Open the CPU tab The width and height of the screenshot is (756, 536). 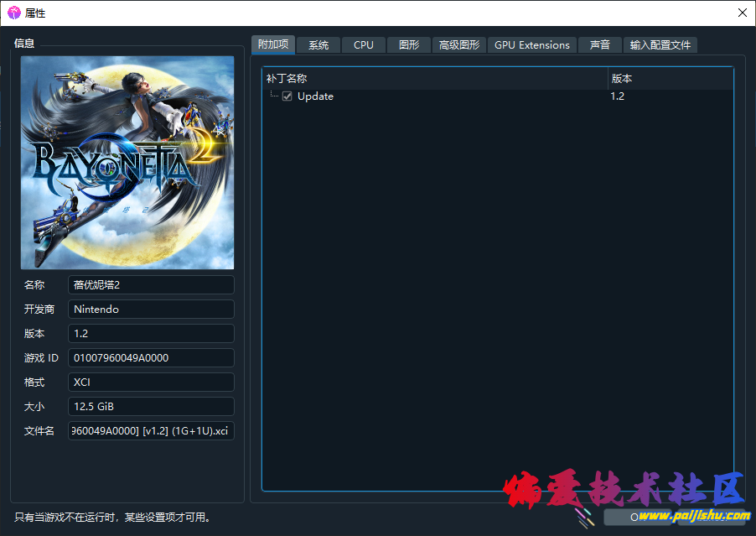pos(364,45)
